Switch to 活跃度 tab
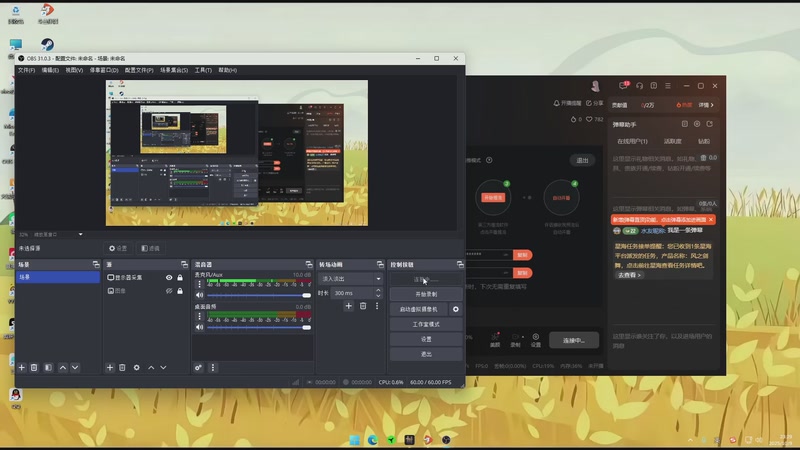 (x=672, y=141)
